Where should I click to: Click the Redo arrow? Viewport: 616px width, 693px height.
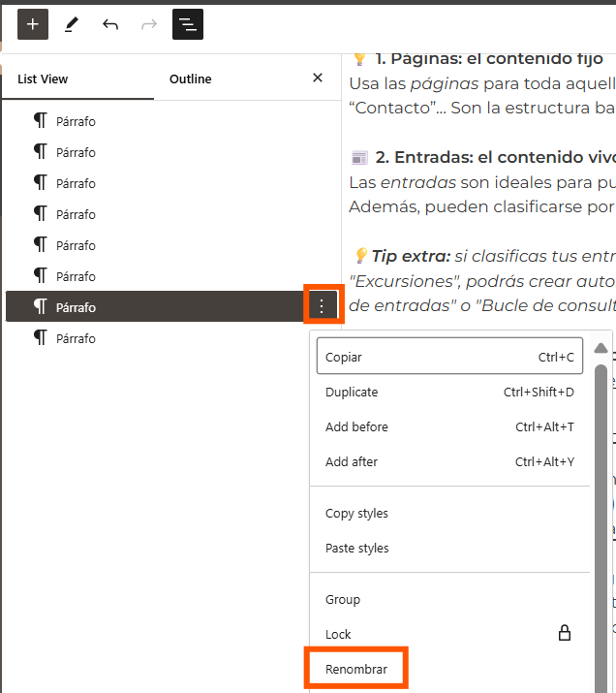click(x=149, y=24)
